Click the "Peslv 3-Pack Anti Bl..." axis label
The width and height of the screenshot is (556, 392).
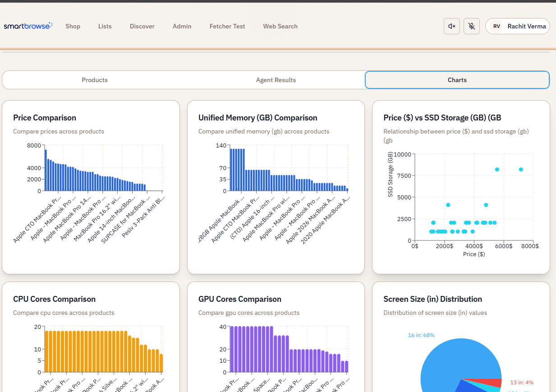tap(143, 218)
